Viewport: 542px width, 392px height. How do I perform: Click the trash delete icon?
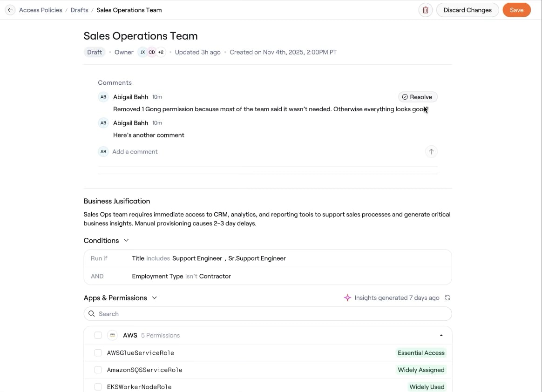(426, 10)
